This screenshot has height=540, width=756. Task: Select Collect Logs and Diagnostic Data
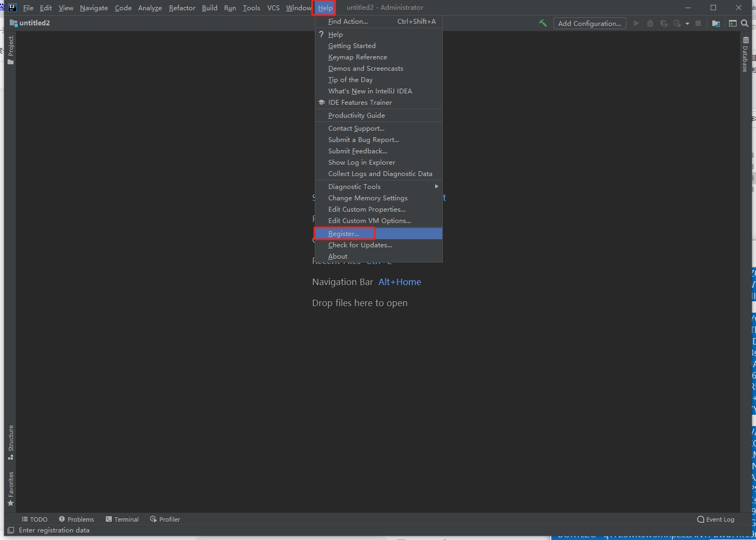[379, 173]
